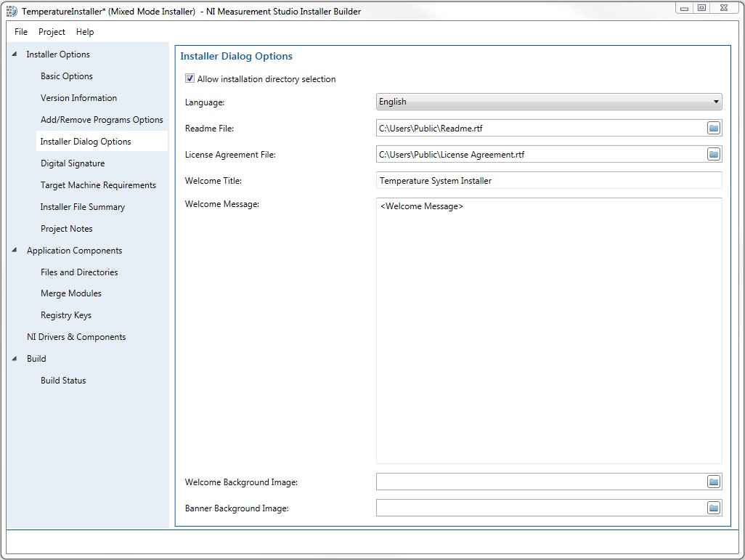Go to the Build Status page
Viewport: 745px width, 560px height.
(x=63, y=380)
